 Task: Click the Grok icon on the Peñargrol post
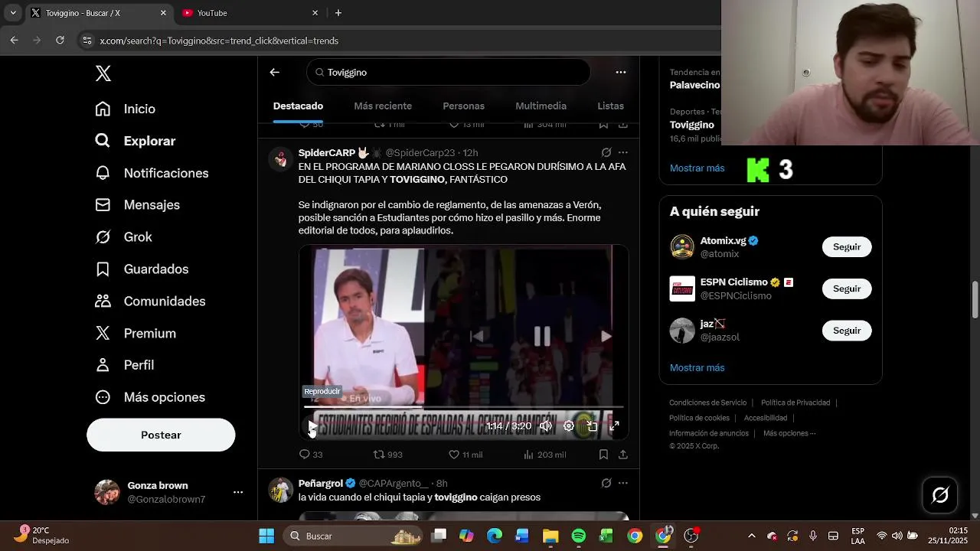(x=606, y=483)
